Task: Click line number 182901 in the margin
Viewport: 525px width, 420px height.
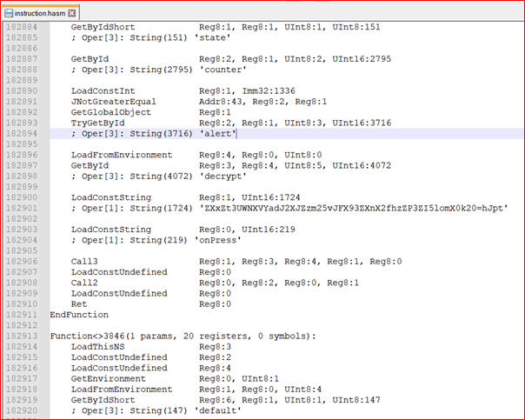Action: point(22,209)
